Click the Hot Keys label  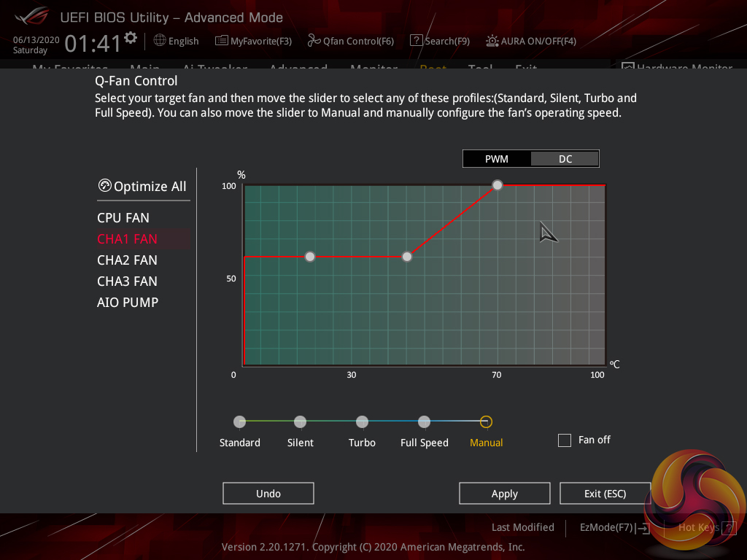[x=698, y=527]
